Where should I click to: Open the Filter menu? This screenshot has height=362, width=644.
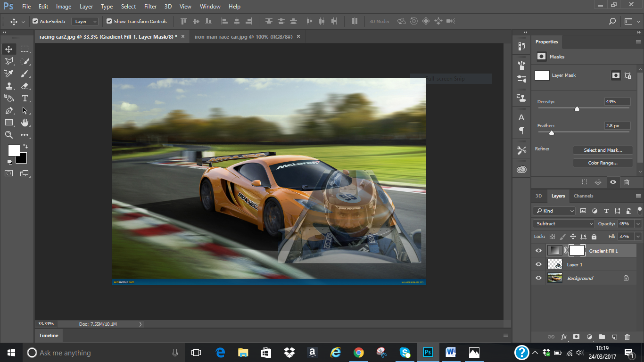pyautogui.click(x=150, y=7)
